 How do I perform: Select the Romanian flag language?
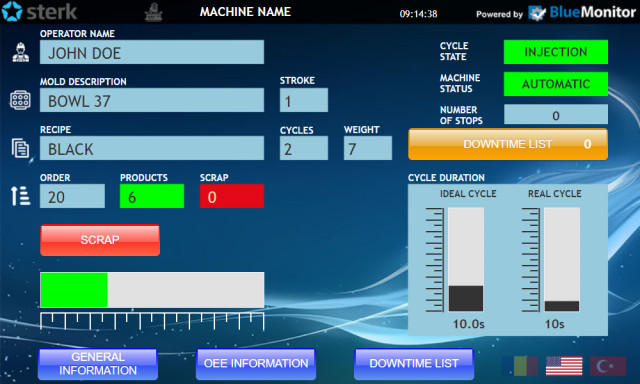[x=520, y=366]
